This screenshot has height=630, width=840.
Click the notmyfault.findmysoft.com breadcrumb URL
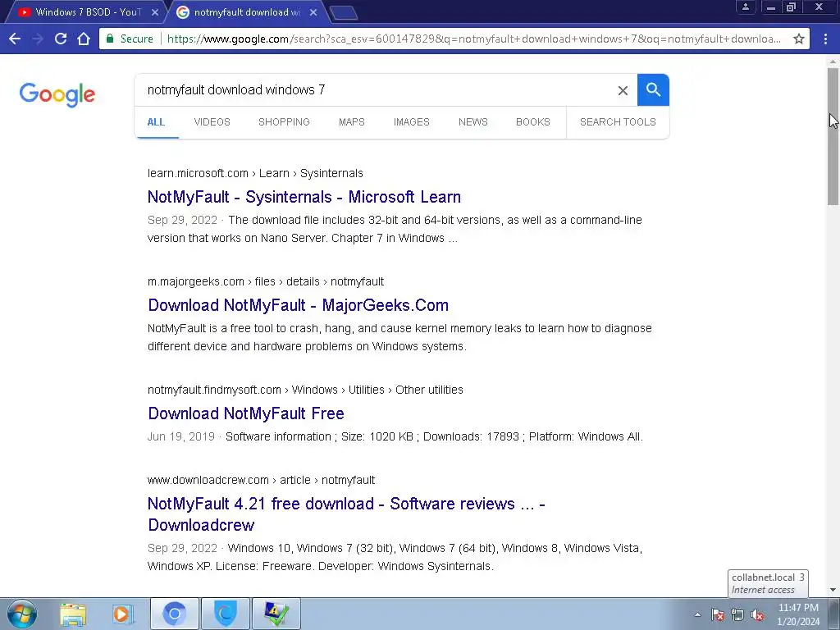pos(305,390)
